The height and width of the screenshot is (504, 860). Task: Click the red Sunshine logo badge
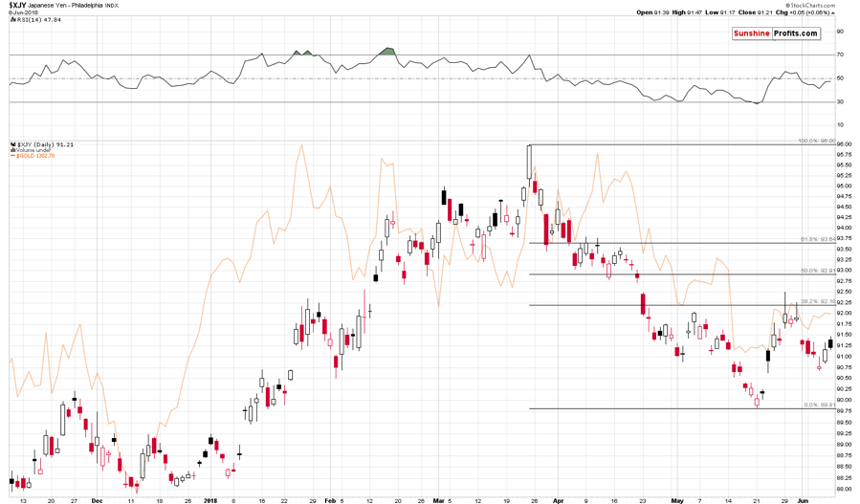[751, 33]
